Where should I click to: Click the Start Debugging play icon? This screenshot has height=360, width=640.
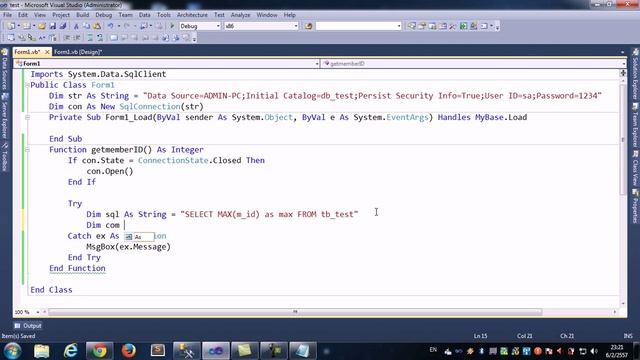[172, 26]
